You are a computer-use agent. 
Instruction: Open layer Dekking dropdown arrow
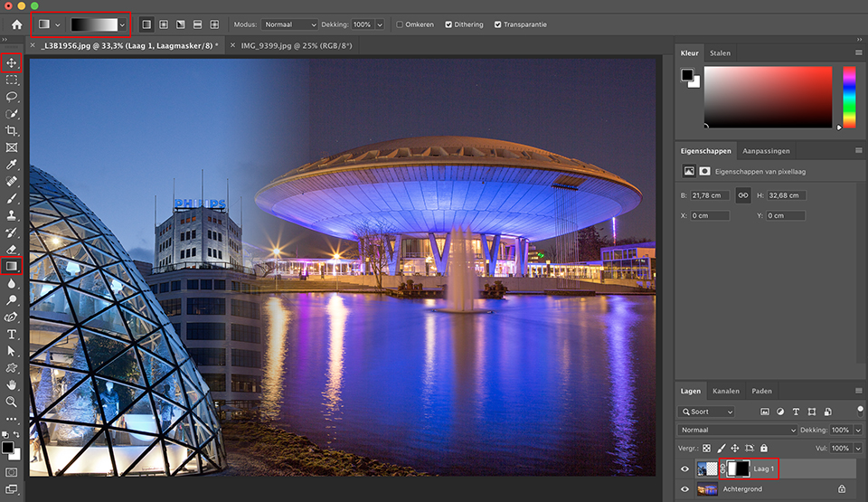coord(858,430)
